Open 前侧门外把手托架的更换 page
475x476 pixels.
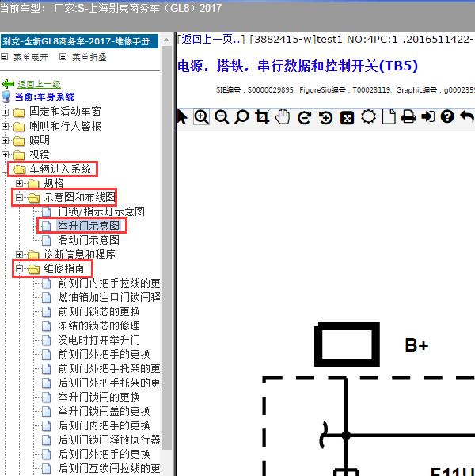coord(109,368)
